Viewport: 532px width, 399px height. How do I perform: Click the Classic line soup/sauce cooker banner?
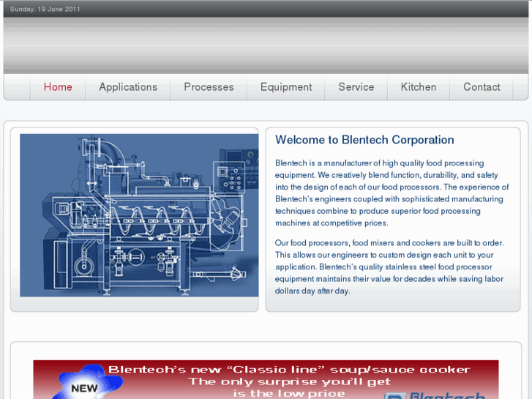point(266,379)
